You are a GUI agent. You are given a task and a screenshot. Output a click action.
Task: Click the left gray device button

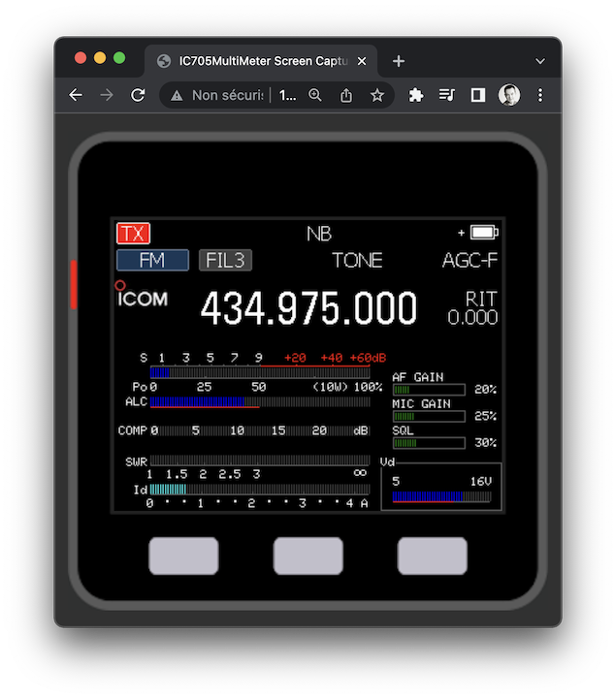[183, 556]
